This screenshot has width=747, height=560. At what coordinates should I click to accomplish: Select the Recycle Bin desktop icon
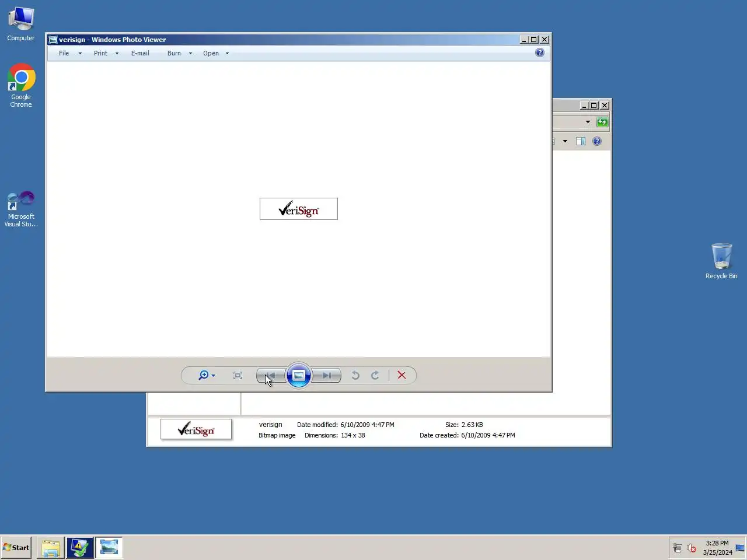[721, 261]
